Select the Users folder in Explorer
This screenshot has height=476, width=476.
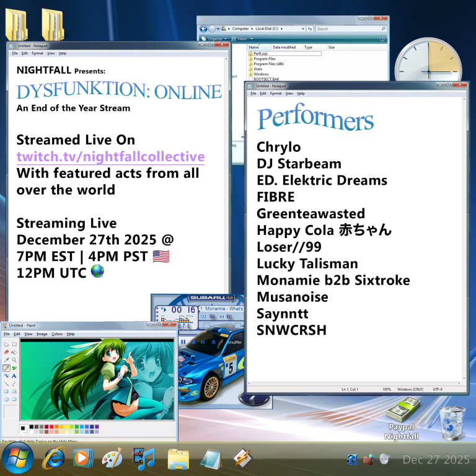255,69
